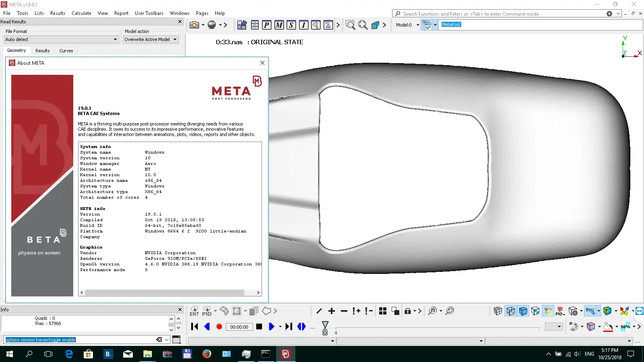The image size is (644, 362).
Task: Select the ENT selection mode icon
Action: coord(194,311)
